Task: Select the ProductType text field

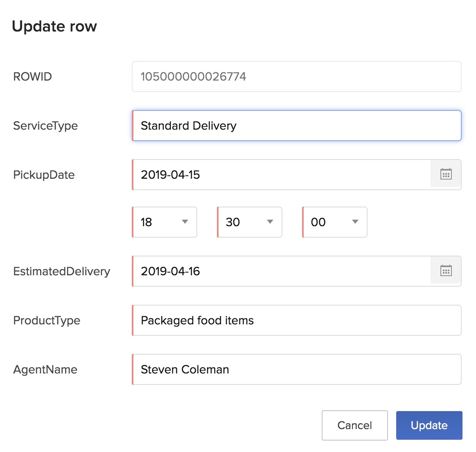Action: coord(296,320)
